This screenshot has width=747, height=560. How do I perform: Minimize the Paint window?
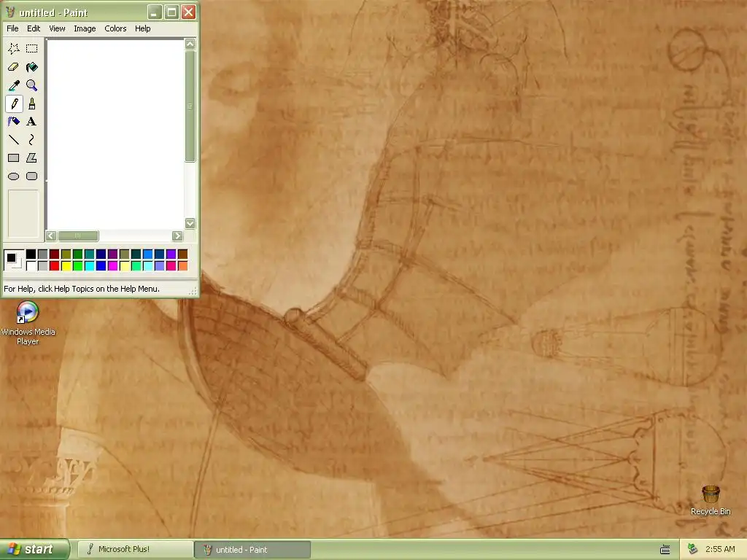154,12
